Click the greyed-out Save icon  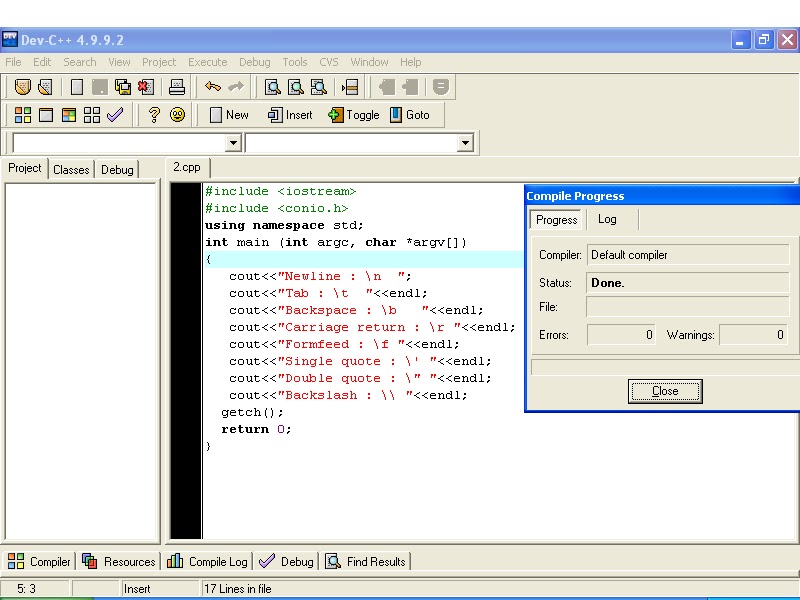100,87
